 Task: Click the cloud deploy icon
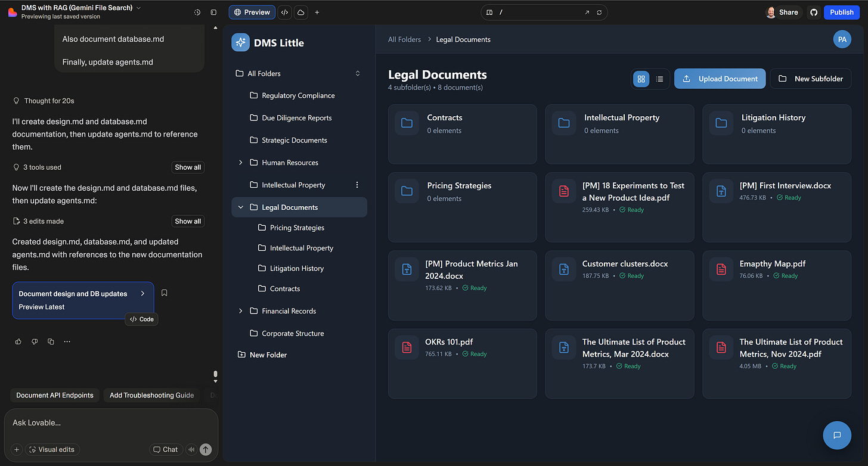pos(301,12)
